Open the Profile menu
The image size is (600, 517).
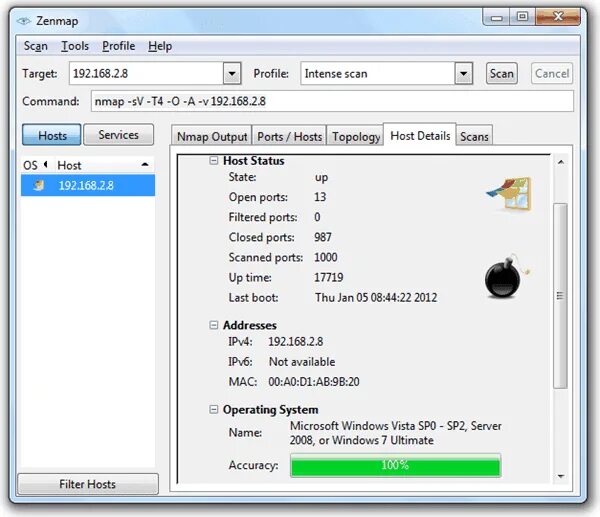(119, 46)
